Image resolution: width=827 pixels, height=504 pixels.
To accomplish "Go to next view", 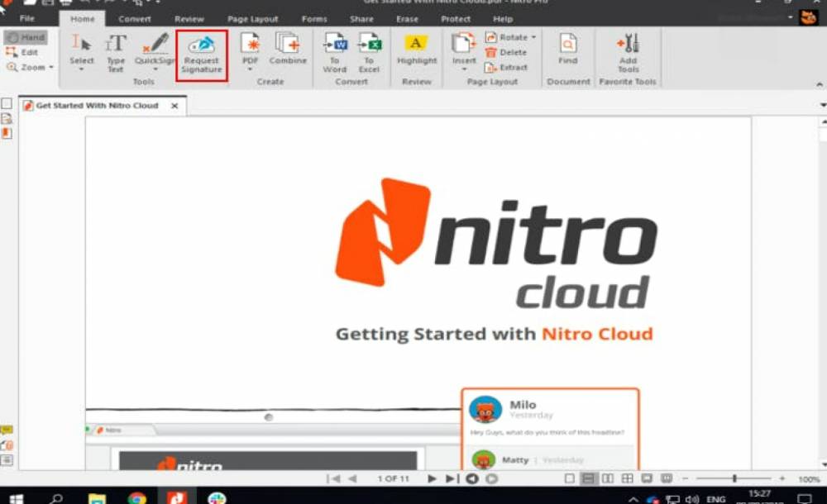I will click(491, 478).
